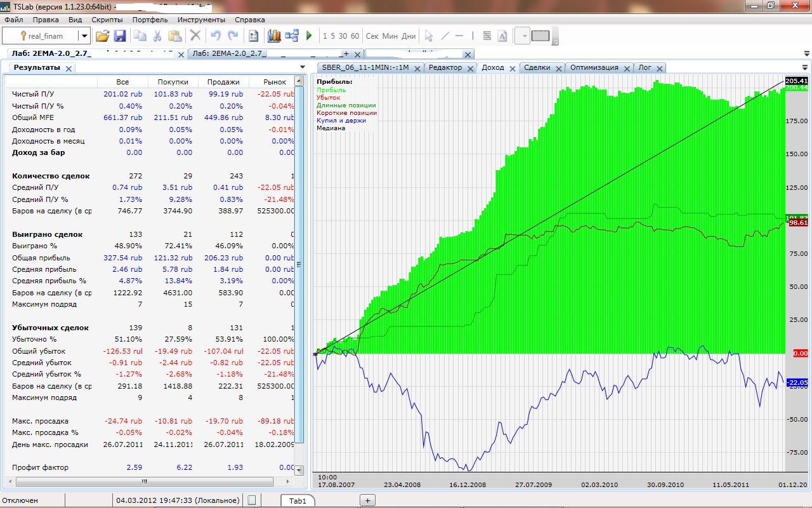
Task: Open the real_finam data source dropdown
Action: coord(83,36)
